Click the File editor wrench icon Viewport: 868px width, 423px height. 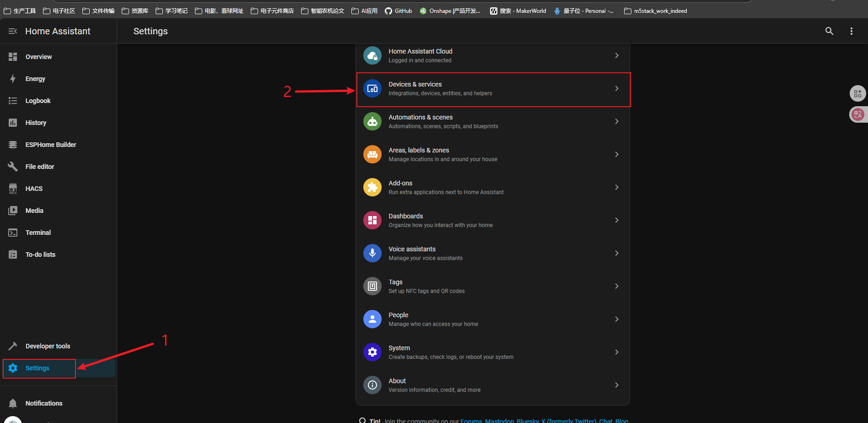(x=13, y=167)
